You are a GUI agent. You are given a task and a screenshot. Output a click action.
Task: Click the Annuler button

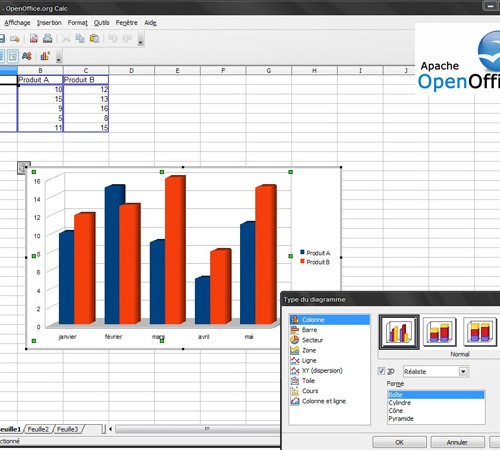coord(457,442)
